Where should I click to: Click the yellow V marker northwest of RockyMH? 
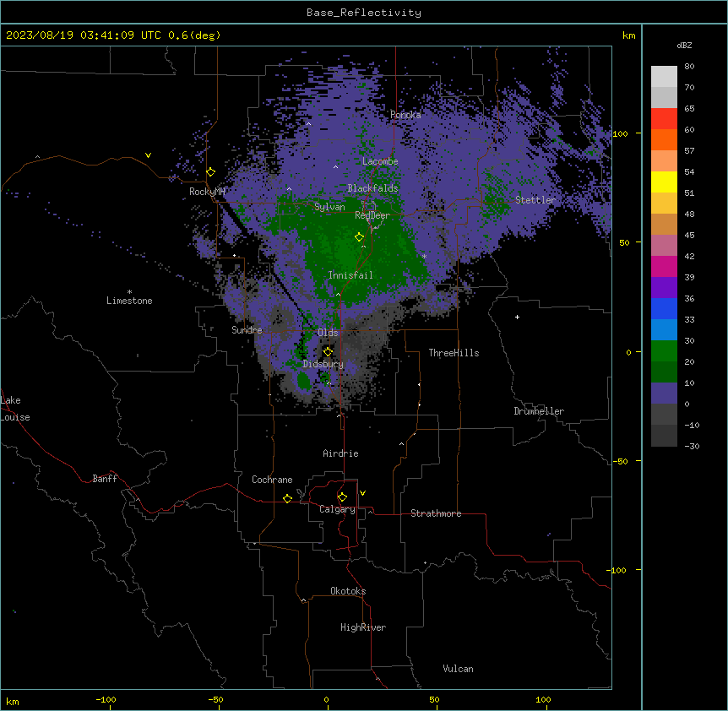(148, 155)
